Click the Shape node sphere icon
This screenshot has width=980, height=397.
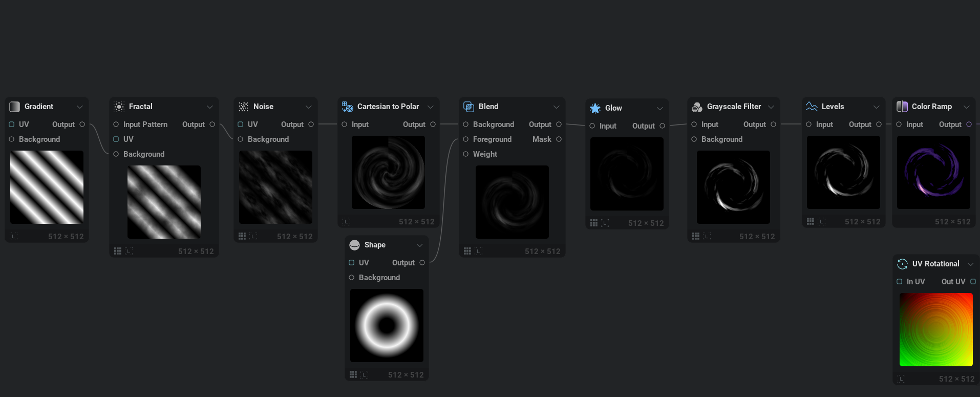coord(354,245)
